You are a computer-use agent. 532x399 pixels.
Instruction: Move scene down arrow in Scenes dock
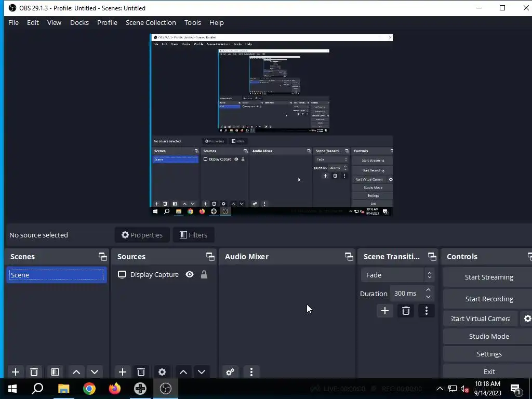click(x=95, y=372)
